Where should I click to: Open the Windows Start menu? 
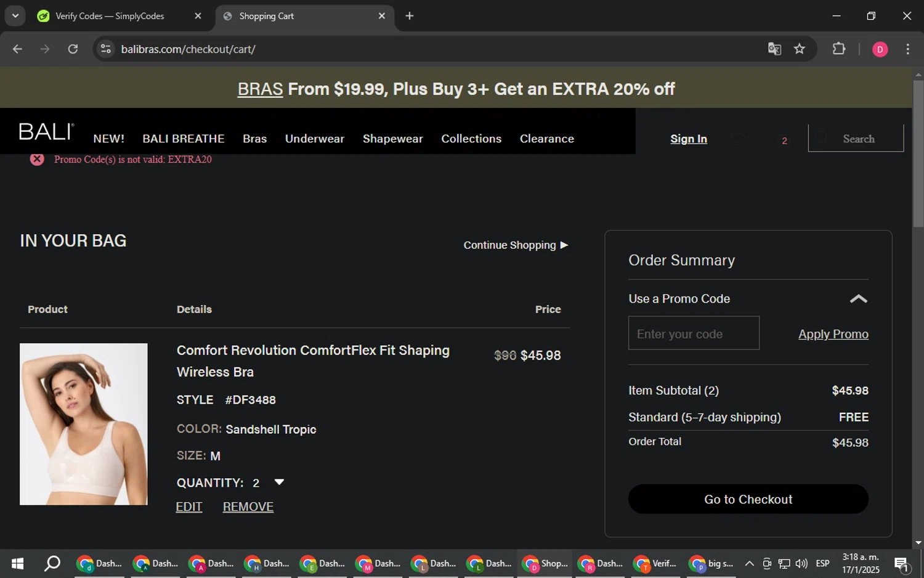point(17,563)
